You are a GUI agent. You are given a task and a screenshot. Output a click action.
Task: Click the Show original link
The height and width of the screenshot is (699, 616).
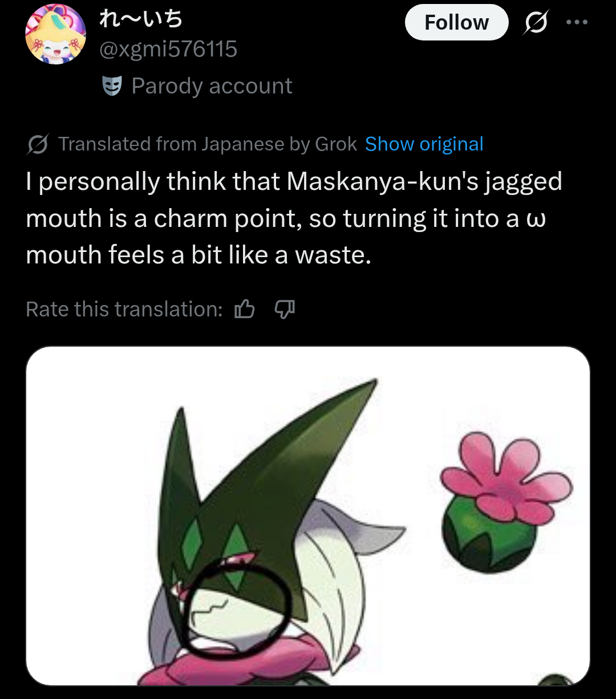pyautogui.click(x=424, y=144)
